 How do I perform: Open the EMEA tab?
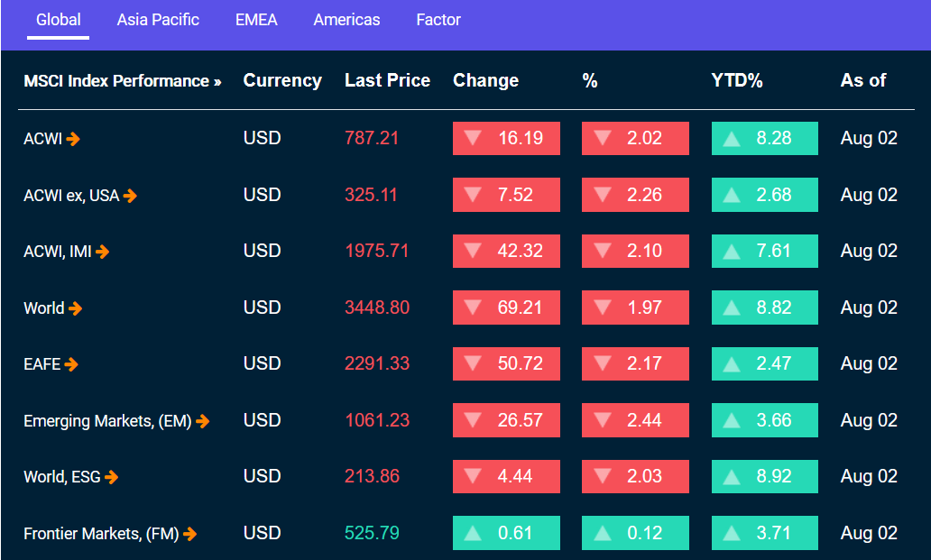pos(256,20)
